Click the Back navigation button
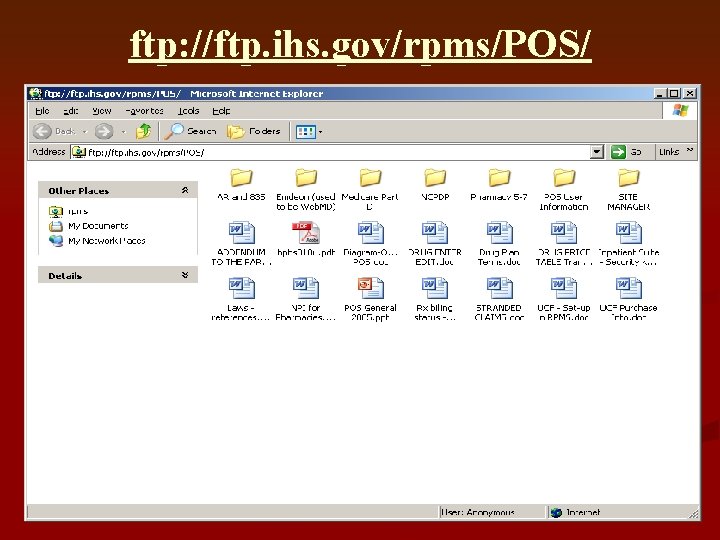This screenshot has width=720, height=540. [54, 132]
